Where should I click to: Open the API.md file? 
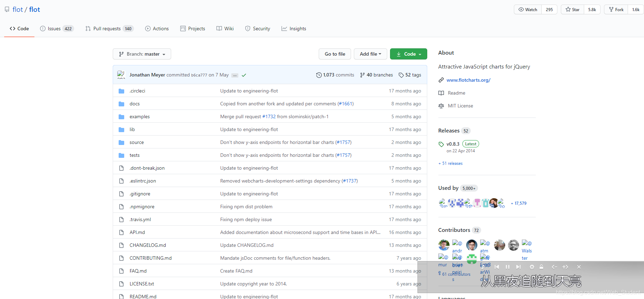tap(137, 232)
